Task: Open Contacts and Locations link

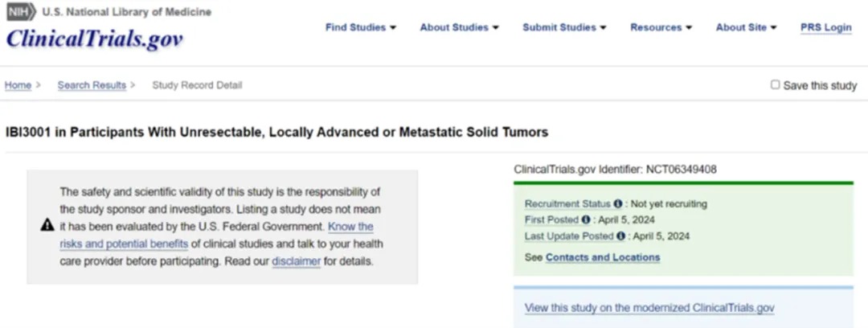Action: pos(603,257)
